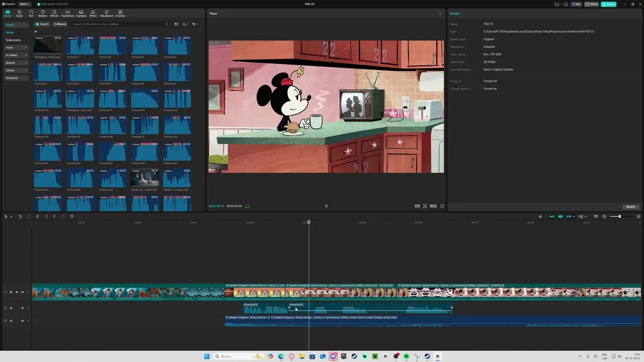Select the Media tab in top toolbar

[x=8, y=13]
